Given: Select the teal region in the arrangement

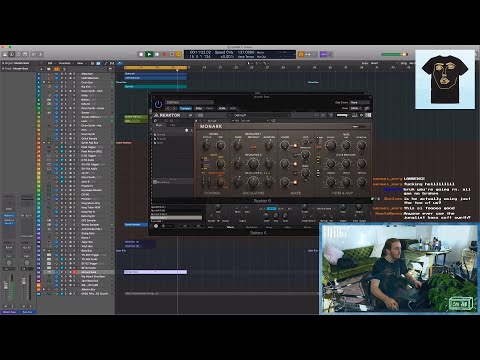Looking at the screenshot, I should tap(155, 86).
